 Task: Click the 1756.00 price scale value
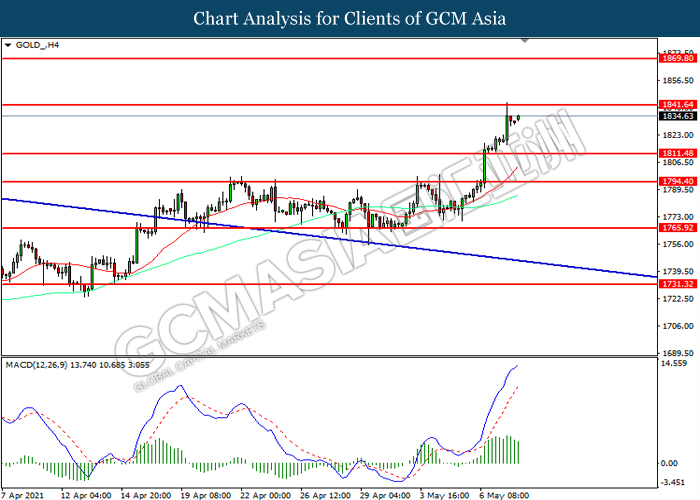[678, 244]
